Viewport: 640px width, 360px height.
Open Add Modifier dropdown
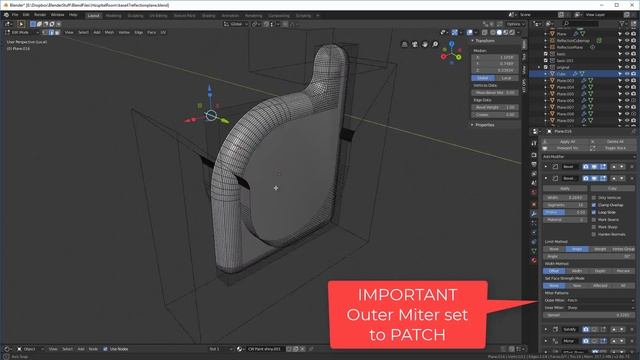coord(589,157)
